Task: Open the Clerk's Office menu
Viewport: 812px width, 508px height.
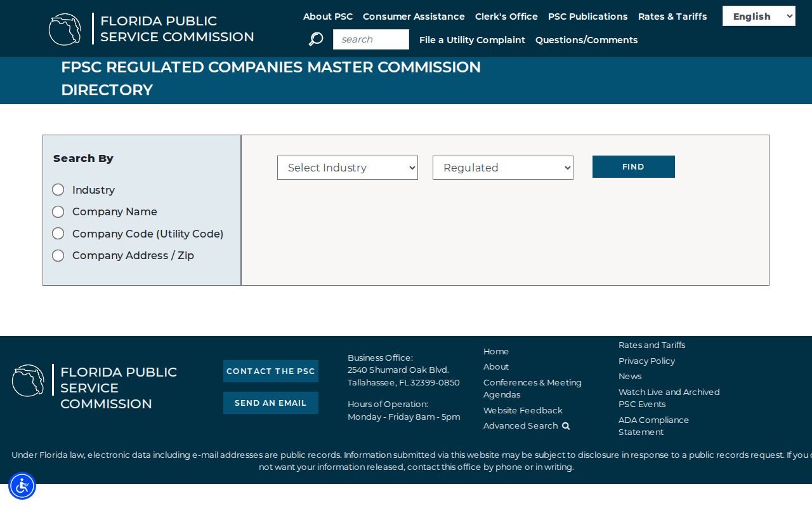Action: (506, 17)
